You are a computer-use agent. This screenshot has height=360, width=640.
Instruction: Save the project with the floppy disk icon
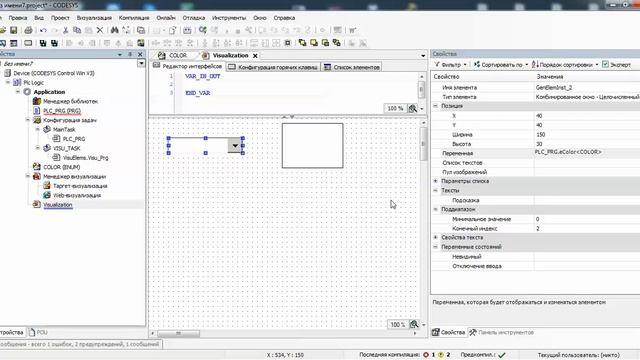coord(13,30)
